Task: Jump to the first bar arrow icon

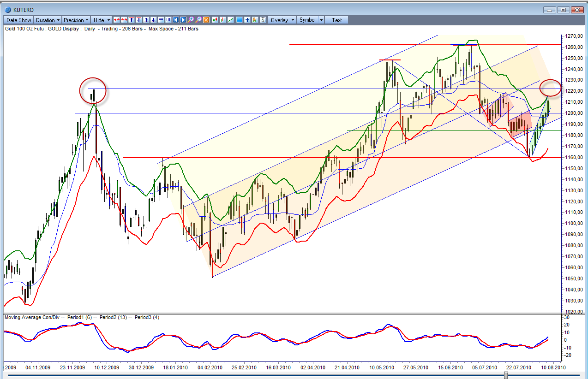Action: (176, 20)
